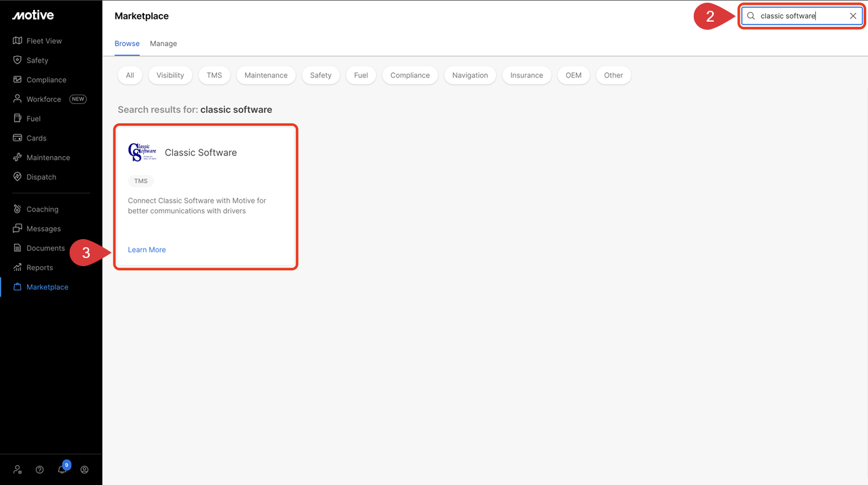
Task: Click the Classic Software card title
Action: click(201, 153)
